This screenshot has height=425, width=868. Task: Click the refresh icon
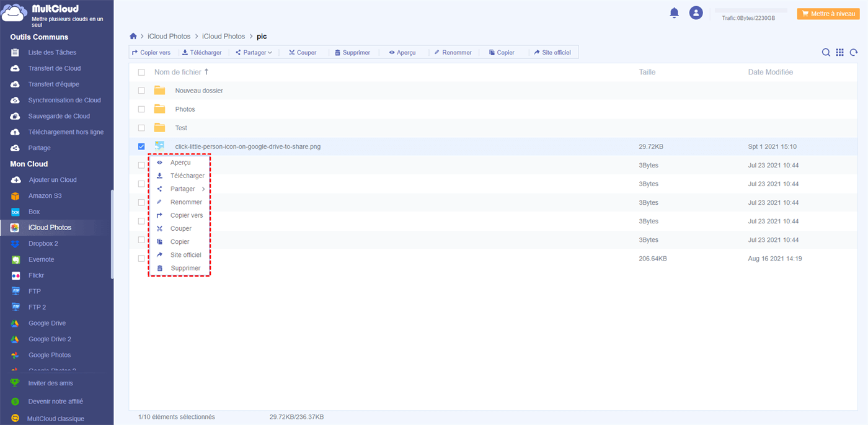[x=854, y=53]
